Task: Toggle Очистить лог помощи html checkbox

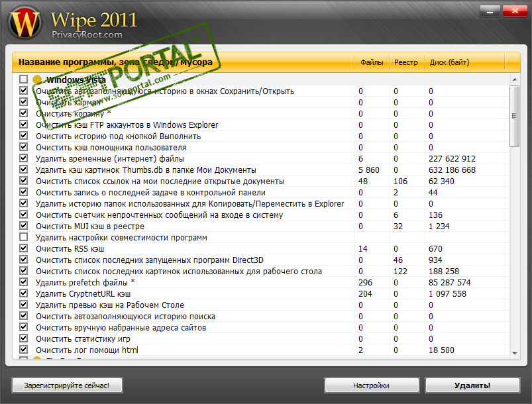Action: pos(23,350)
